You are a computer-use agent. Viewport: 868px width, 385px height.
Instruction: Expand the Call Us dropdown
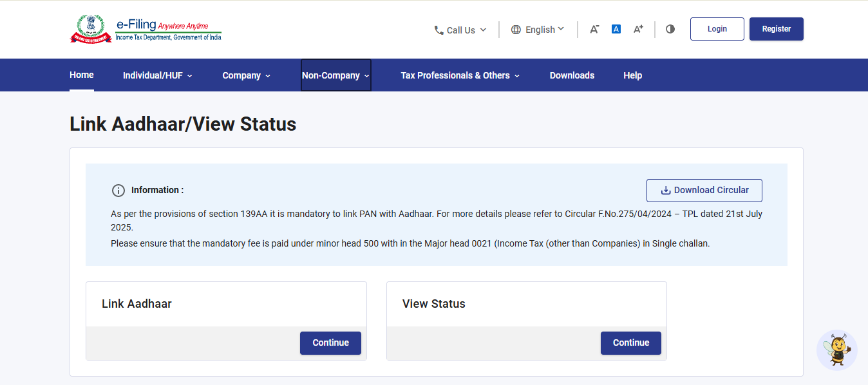(x=460, y=30)
